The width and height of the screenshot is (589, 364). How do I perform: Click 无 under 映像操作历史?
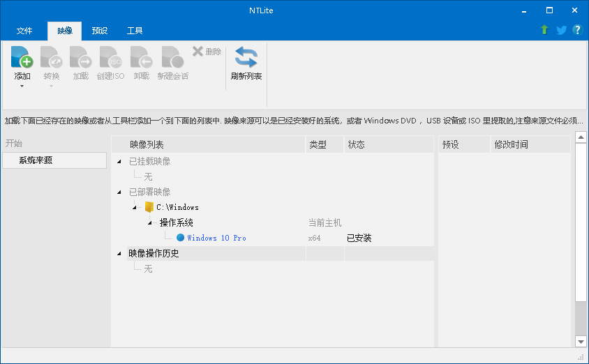pyautogui.click(x=148, y=269)
